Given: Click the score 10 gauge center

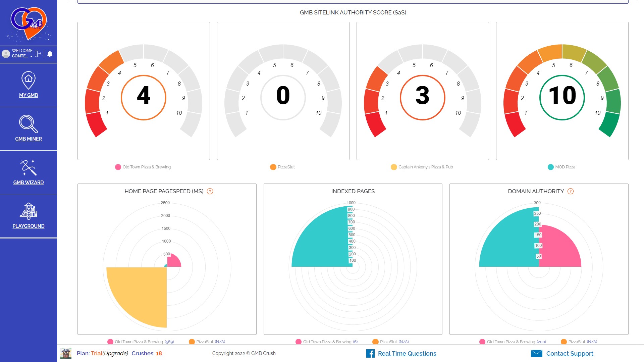Looking at the screenshot, I should [562, 97].
